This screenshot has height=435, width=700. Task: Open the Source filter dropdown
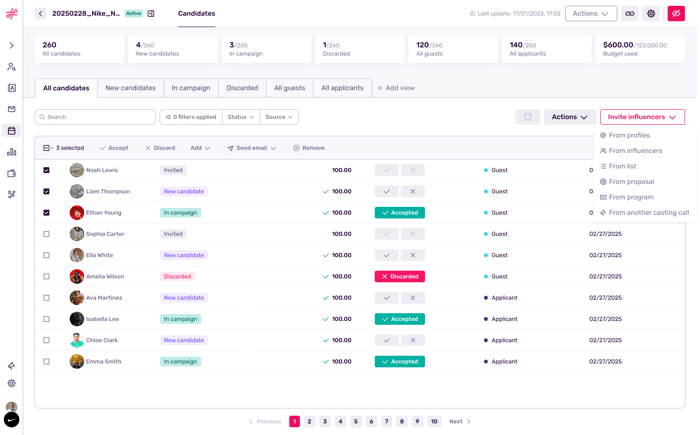279,117
